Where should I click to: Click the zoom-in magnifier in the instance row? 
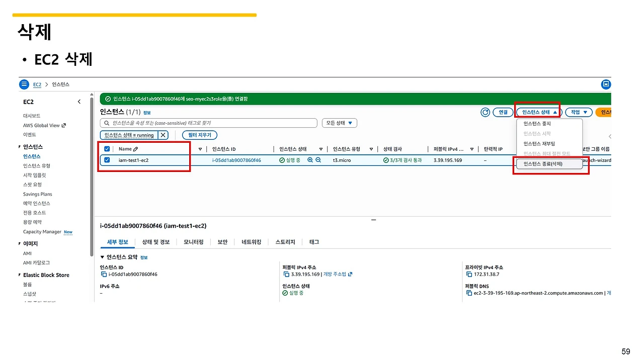pyautogui.click(x=310, y=160)
